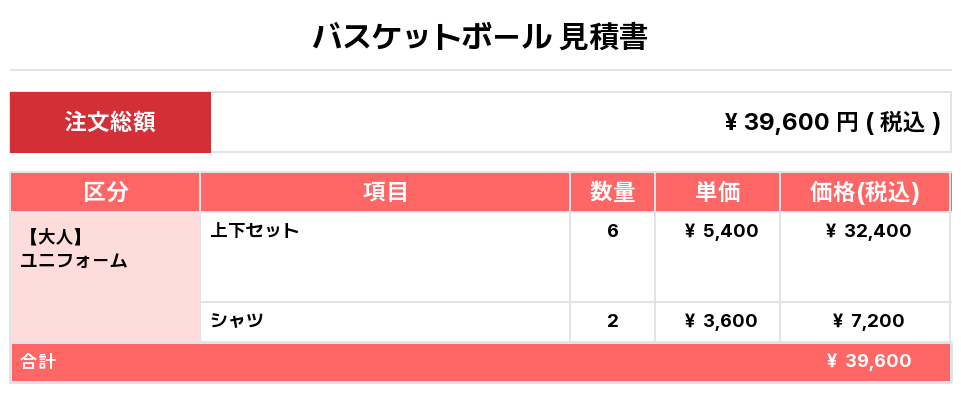Click the バスケットボール 見積書 title

480,39
